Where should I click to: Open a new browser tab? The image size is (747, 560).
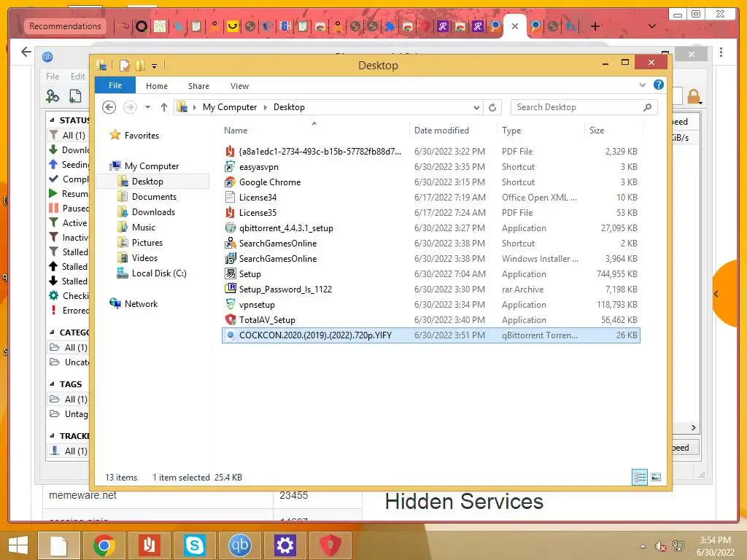595,26
